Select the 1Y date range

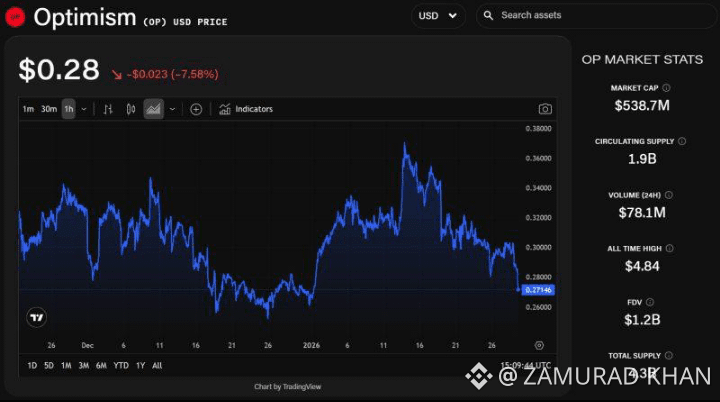tap(141, 366)
